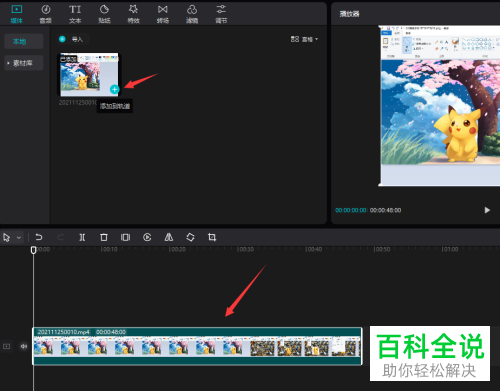The width and height of the screenshot is (500, 391).
Task: Open the 特效 effects tab
Action: pos(134,14)
